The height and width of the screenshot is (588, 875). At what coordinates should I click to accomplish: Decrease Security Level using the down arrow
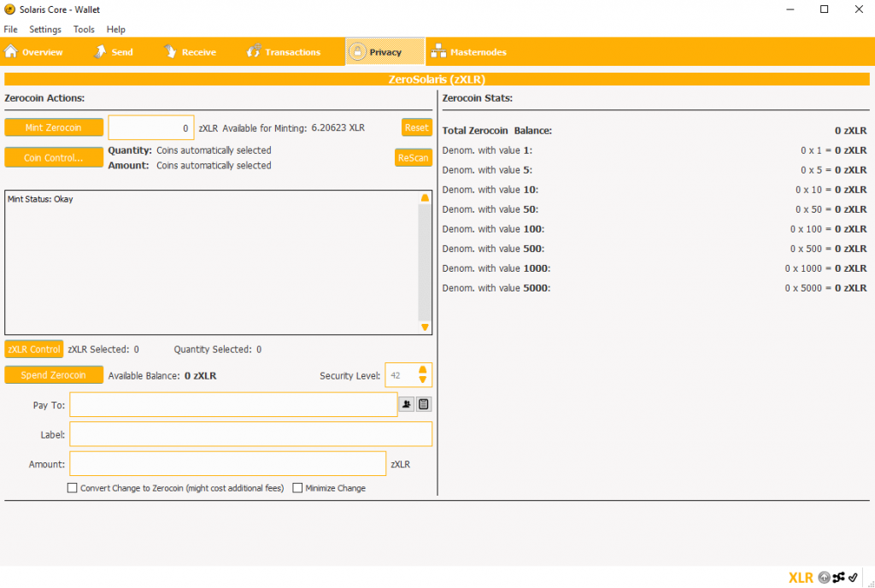coord(421,380)
